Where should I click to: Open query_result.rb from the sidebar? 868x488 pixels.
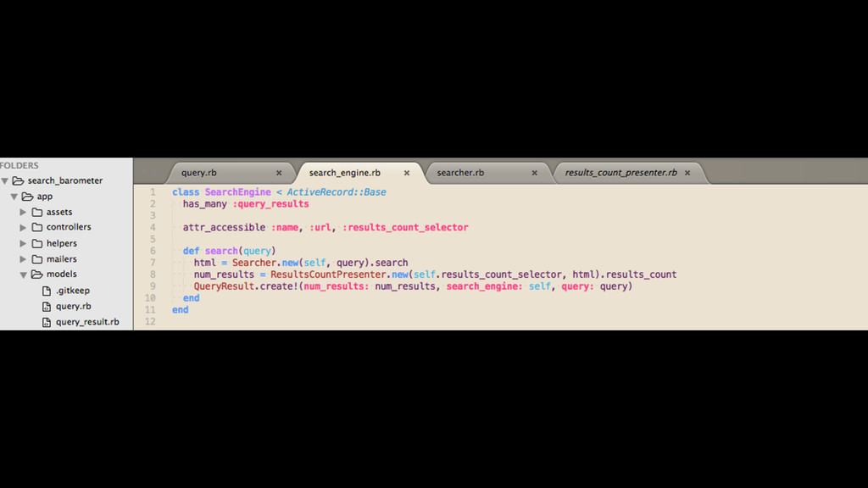tap(87, 322)
